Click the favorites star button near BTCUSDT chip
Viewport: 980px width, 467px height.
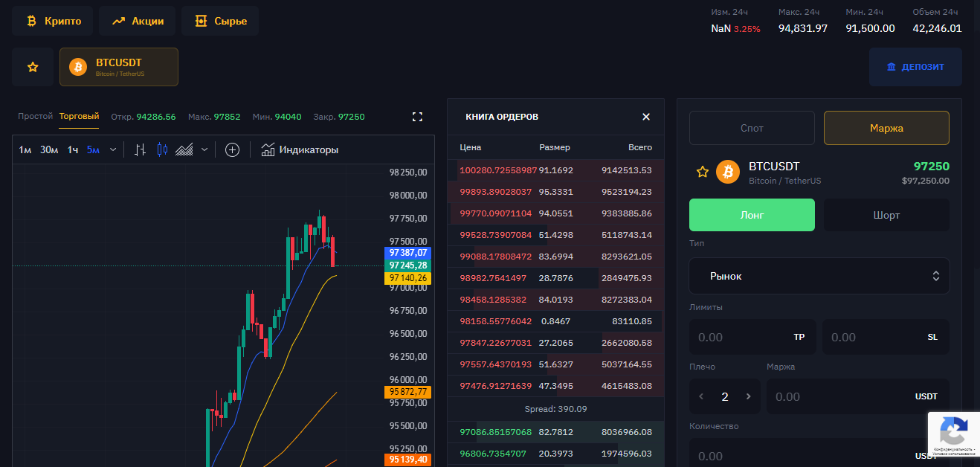(x=33, y=67)
